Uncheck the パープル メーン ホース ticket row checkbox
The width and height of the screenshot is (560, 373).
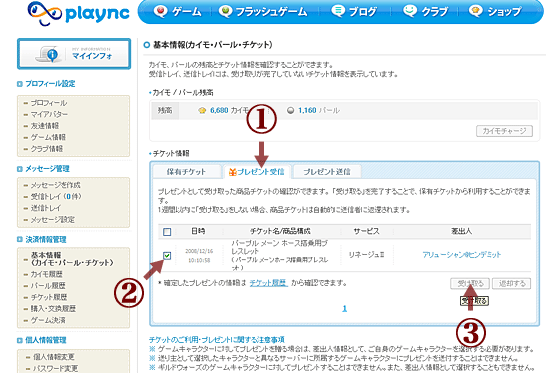[167, 255]
